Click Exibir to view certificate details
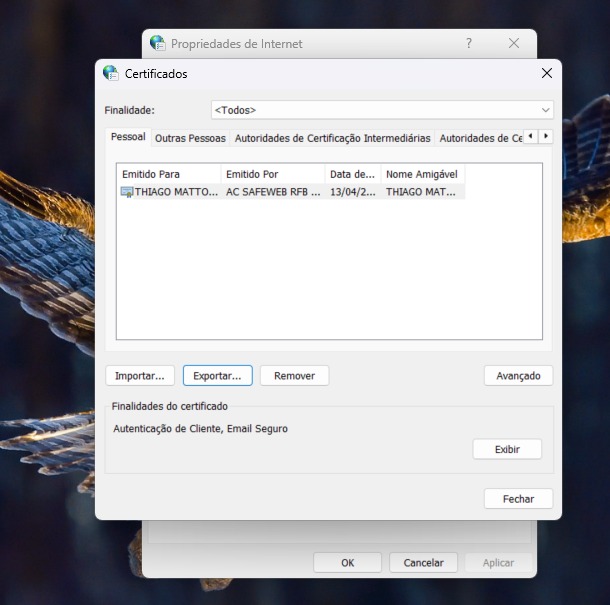 click(507, 449)
